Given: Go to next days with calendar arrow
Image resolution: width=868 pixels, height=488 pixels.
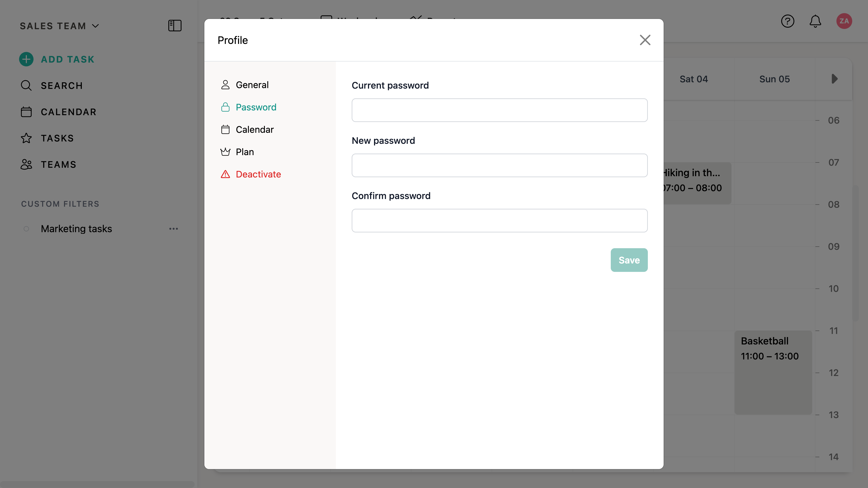Looking at the screenshot, I should click(x=834, y=79).
